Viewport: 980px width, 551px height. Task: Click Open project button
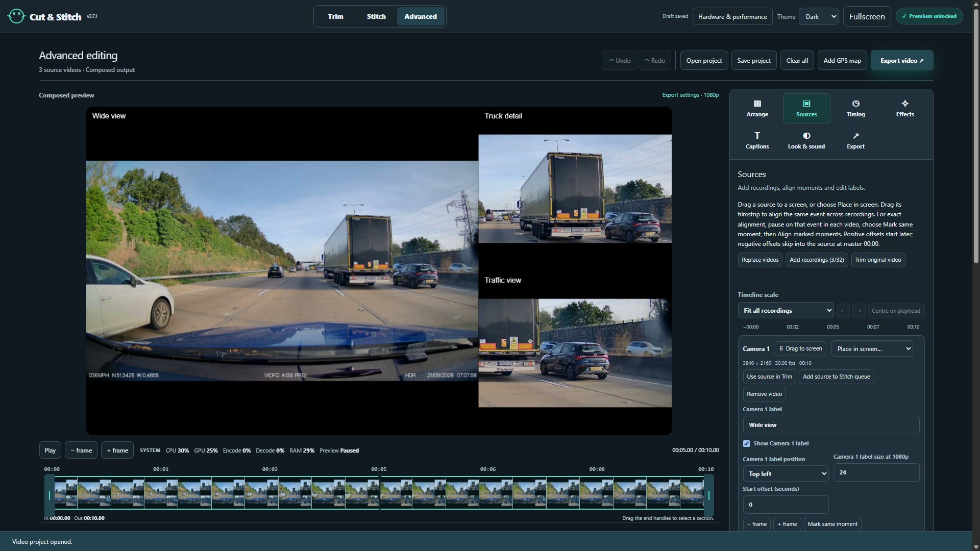704,60
